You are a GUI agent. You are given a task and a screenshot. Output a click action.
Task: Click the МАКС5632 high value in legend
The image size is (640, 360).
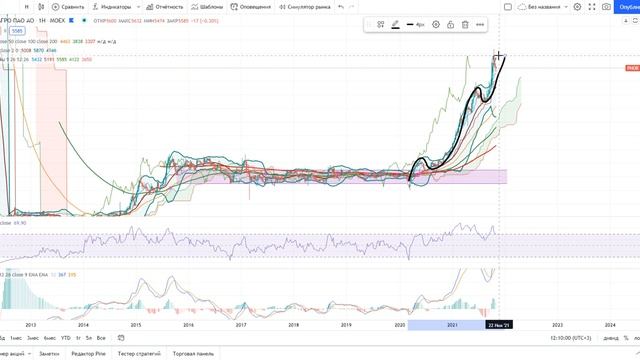(130, 20)
